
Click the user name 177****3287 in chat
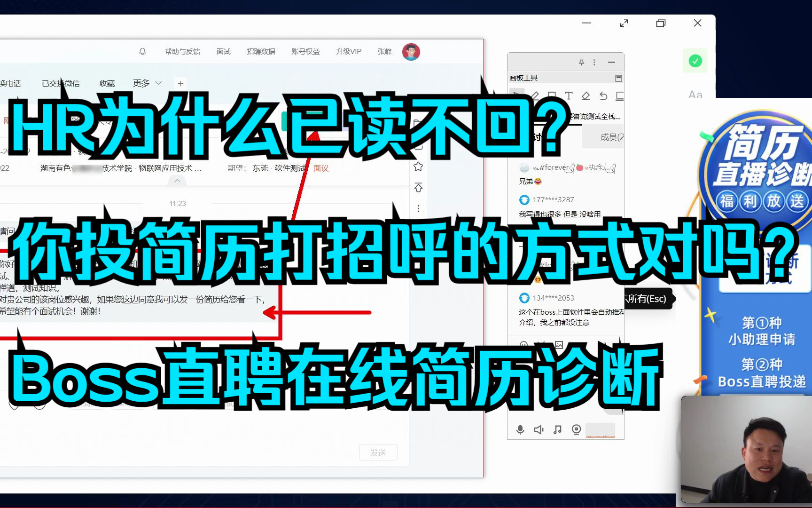pos(553,200)
